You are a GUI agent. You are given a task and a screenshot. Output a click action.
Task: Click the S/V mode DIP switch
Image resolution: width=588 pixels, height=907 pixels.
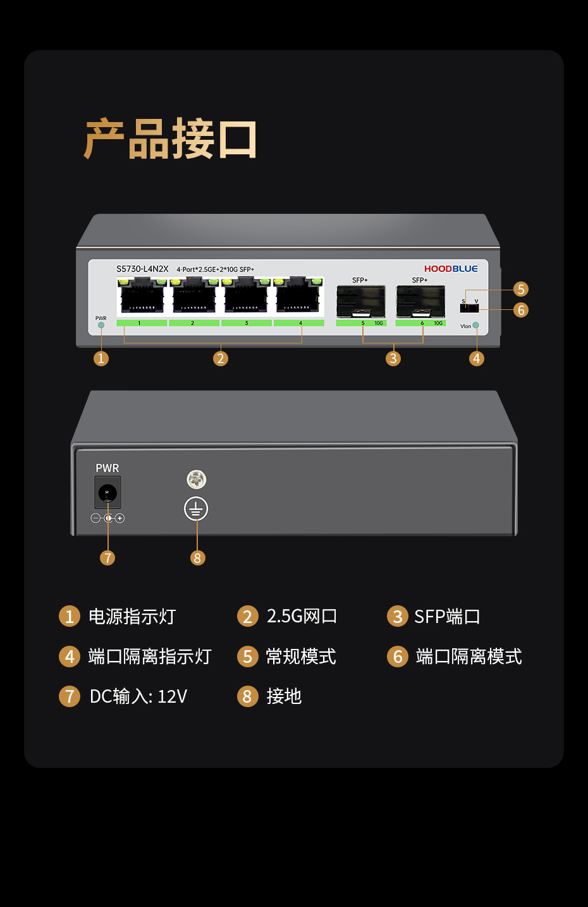469,308
